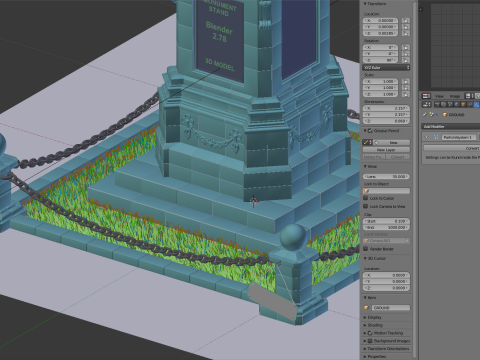Show the UV editor side region arrow

[421, 9]
